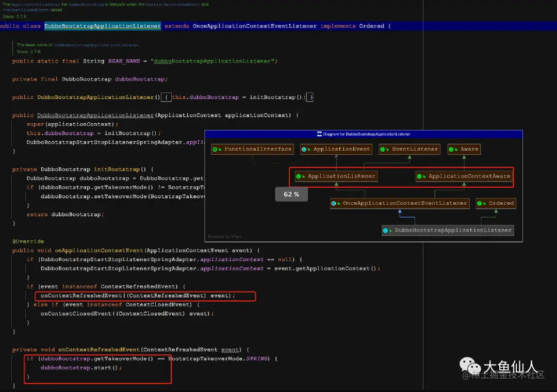This screenshot has width=557, height=392.
Task: Click the EventListener node icon in diagram
Action: [x=383, y=149]
